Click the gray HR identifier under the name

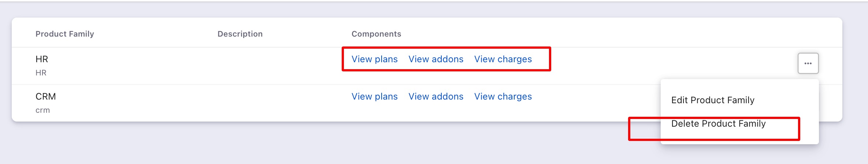tap(41, 73)
